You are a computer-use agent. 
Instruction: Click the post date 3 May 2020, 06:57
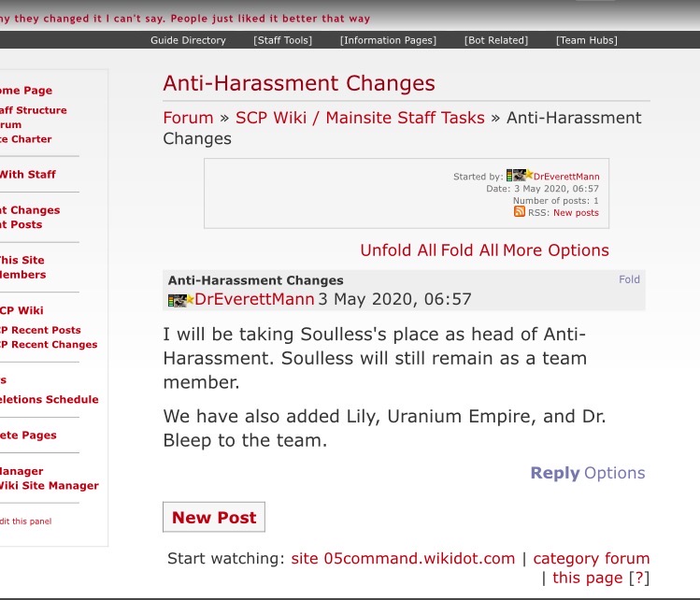(x=394, y=299)
